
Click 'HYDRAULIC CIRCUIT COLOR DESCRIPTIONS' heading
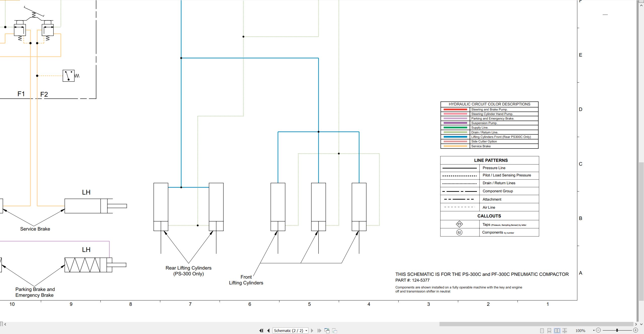pyautogui.click(x=489, y=104)
